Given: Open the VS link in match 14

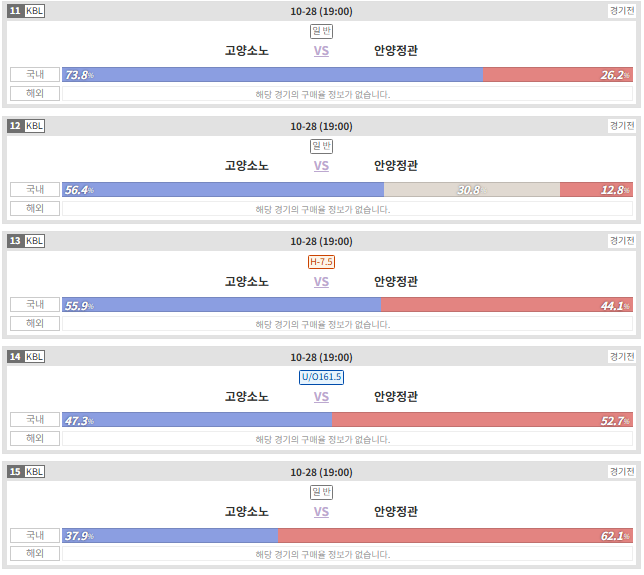Looking at the screenshot, I should pyautogui.click(x=321, y=397).
